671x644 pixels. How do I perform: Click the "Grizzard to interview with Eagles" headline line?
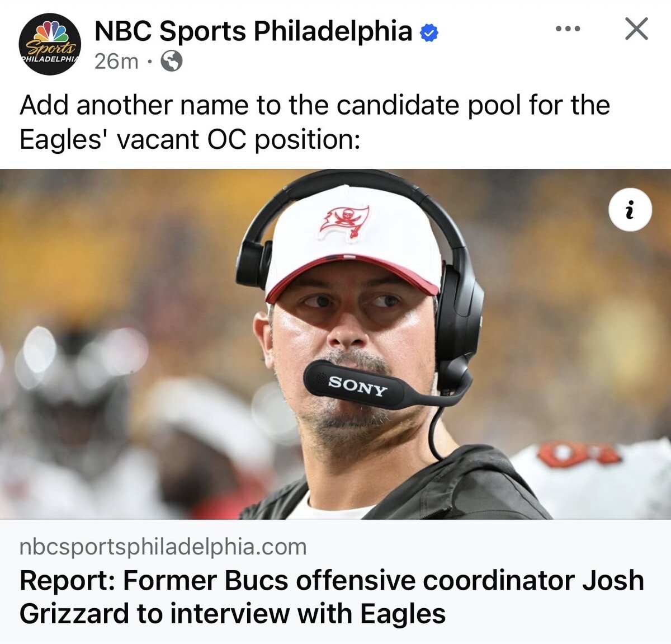(x=233, y=613)
